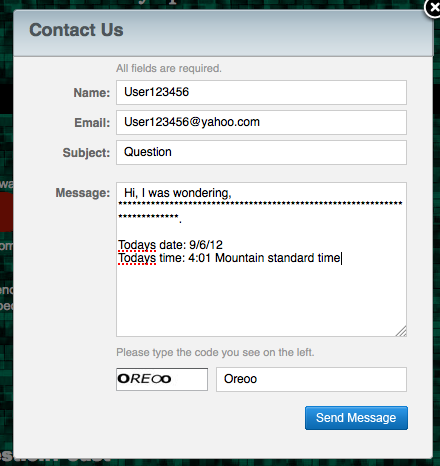
Task: Focus the Name field containing User123456
Action: point(261,92)
